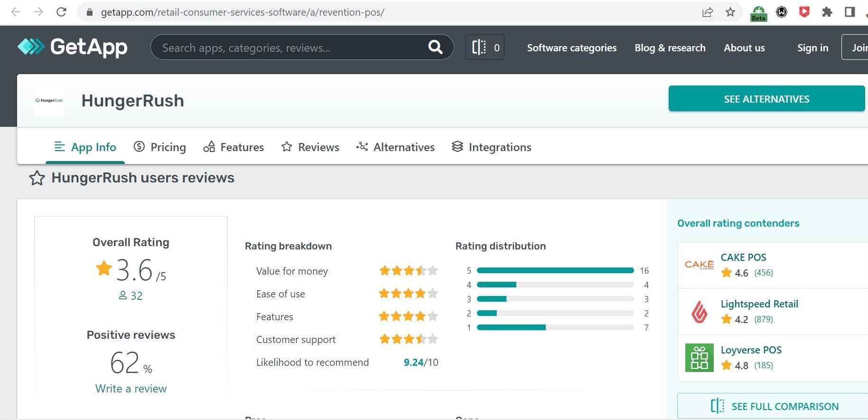Screen dimensions: 868x420
Task: Click the 5-star rating distribution bar
Action: click(555, 270)
